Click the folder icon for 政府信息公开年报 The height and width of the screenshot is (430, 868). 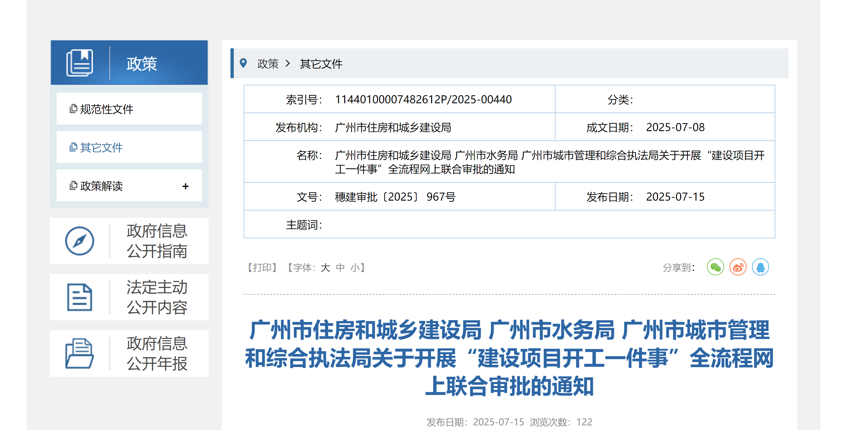(x=79, y=354)
